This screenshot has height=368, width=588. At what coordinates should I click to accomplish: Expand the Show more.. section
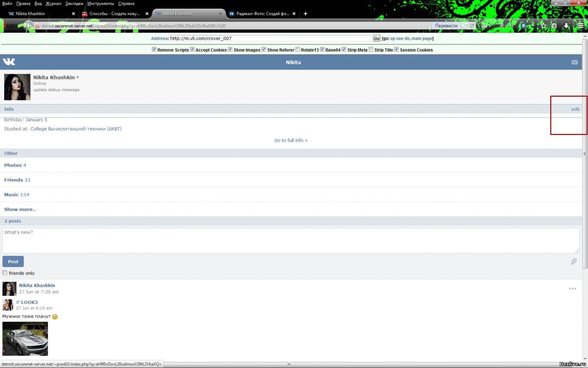pyautogui.click(x=20, y=209)
